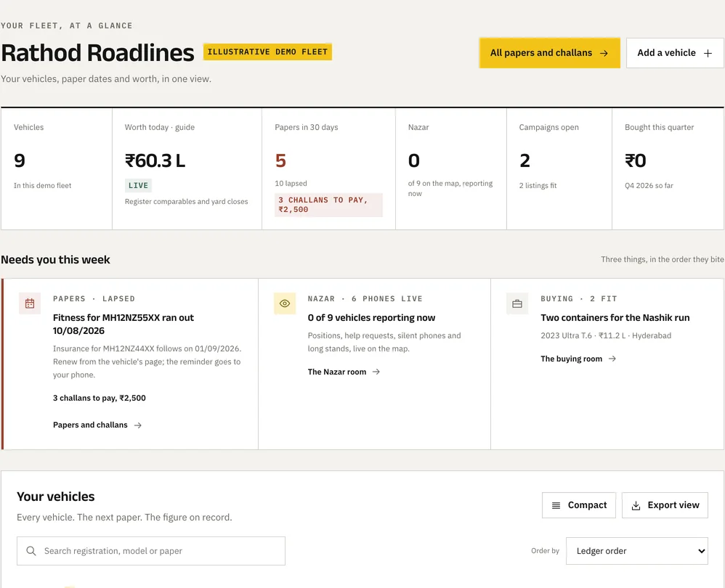Click the Export view button
This screenshot has width=725, height=588.
coord(665,505)
